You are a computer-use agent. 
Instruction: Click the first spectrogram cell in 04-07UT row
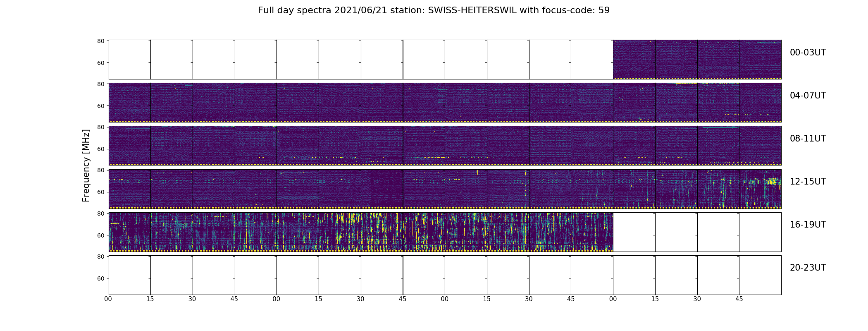[x=130, y=103]
